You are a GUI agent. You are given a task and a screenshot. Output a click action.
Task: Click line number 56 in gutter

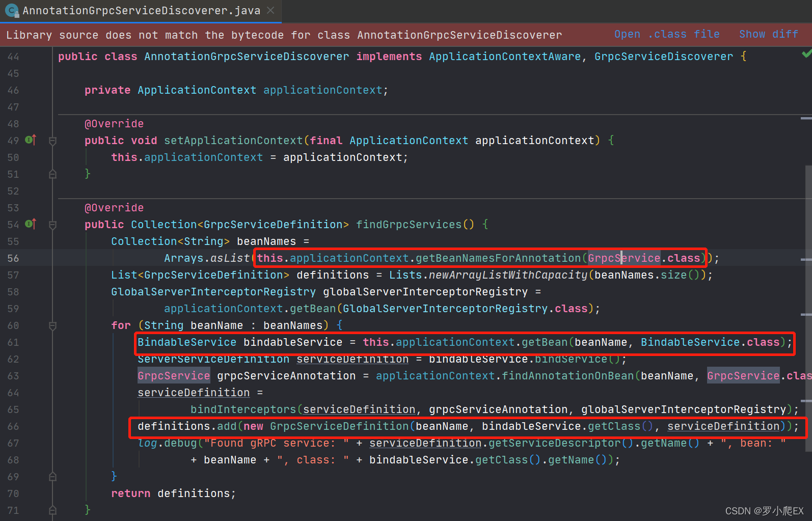13,258
